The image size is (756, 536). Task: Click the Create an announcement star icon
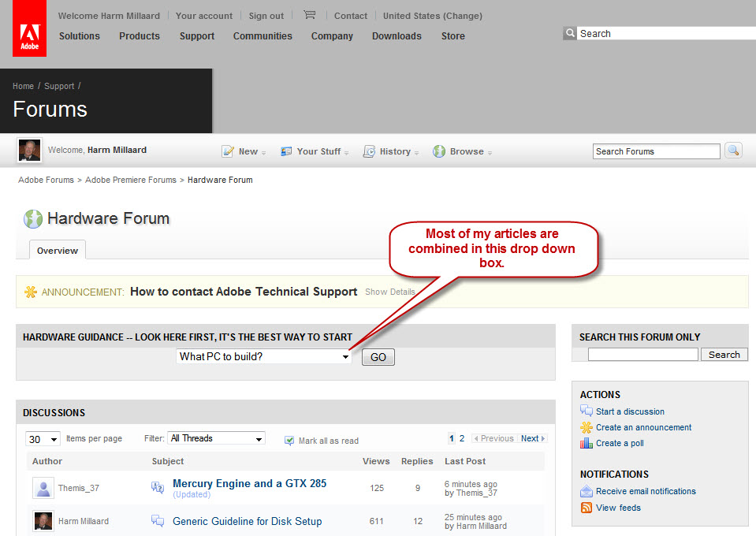click(587, 427)
